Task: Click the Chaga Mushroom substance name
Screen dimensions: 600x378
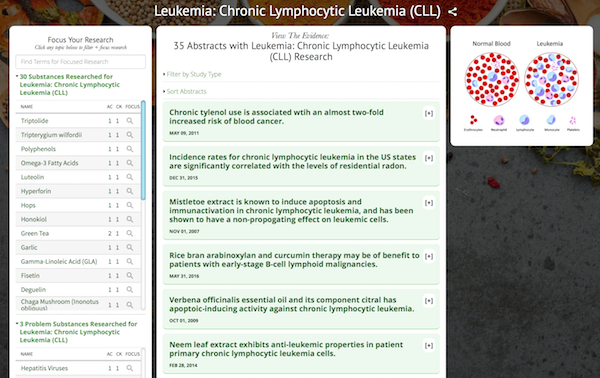Action: (x=60, y=305)
